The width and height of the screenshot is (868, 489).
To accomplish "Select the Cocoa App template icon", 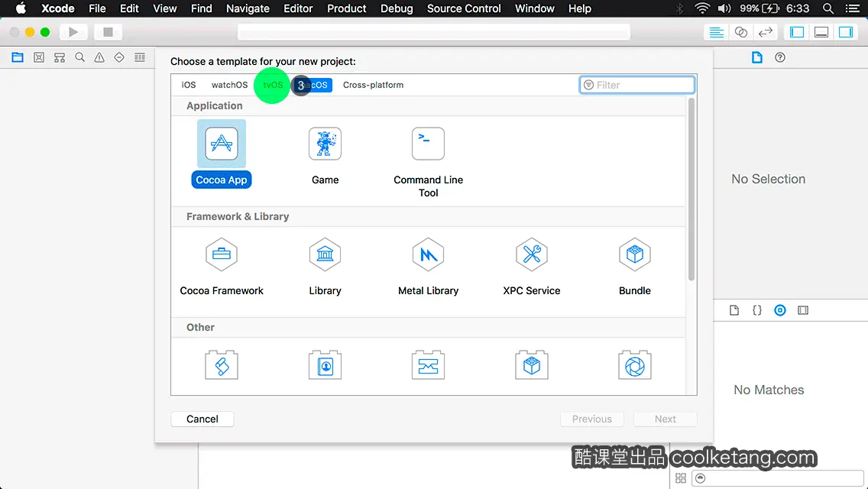I will pos(222,144).
